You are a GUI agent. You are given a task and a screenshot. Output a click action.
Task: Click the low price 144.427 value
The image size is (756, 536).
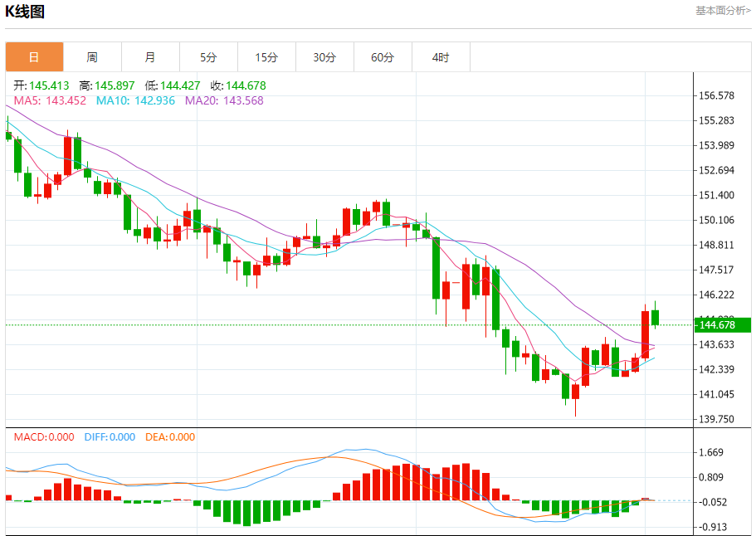coord(180,85)
